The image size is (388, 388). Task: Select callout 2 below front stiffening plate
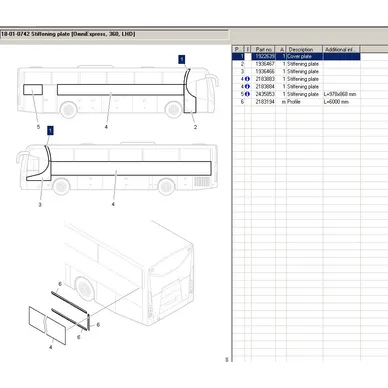point(195,127)
